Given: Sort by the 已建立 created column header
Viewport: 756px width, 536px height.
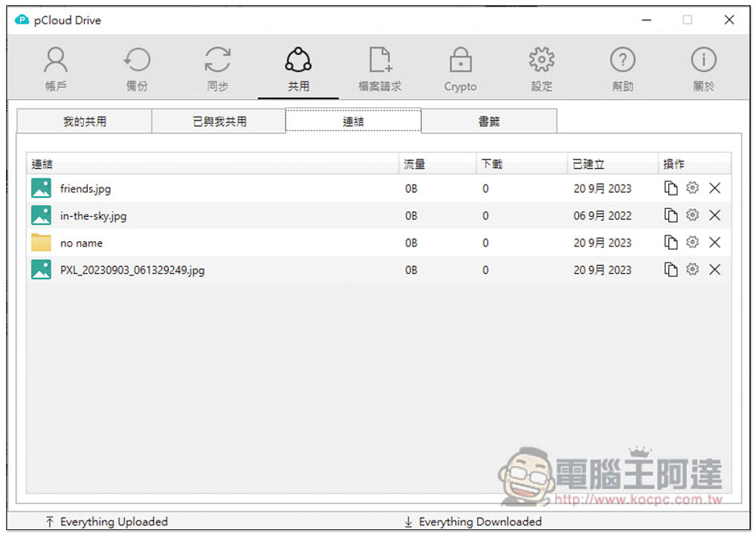Looking at the screenshot, I should coord(613,164).
